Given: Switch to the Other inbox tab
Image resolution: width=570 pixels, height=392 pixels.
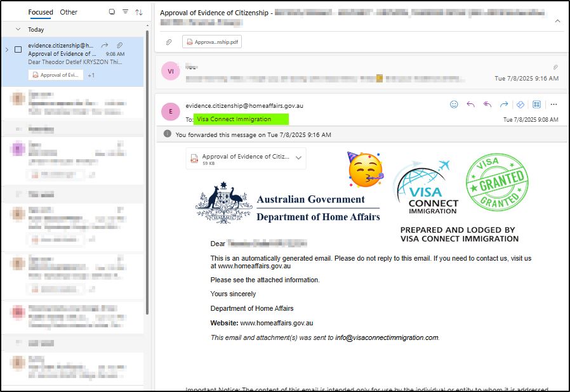Looking at the screenshot, I should [x=69, y=12].
